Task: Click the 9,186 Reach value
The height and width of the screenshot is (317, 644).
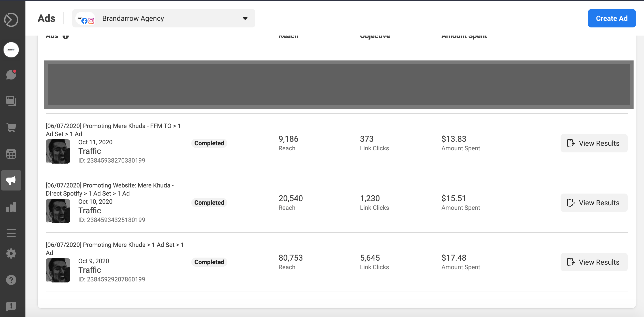Action: click(288, 139)
